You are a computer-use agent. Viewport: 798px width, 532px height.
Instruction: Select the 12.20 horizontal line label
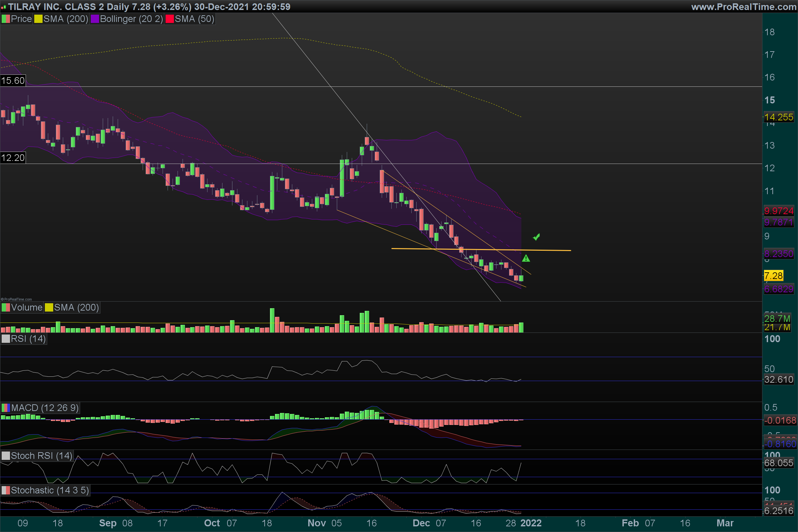(x=13, y=158)
